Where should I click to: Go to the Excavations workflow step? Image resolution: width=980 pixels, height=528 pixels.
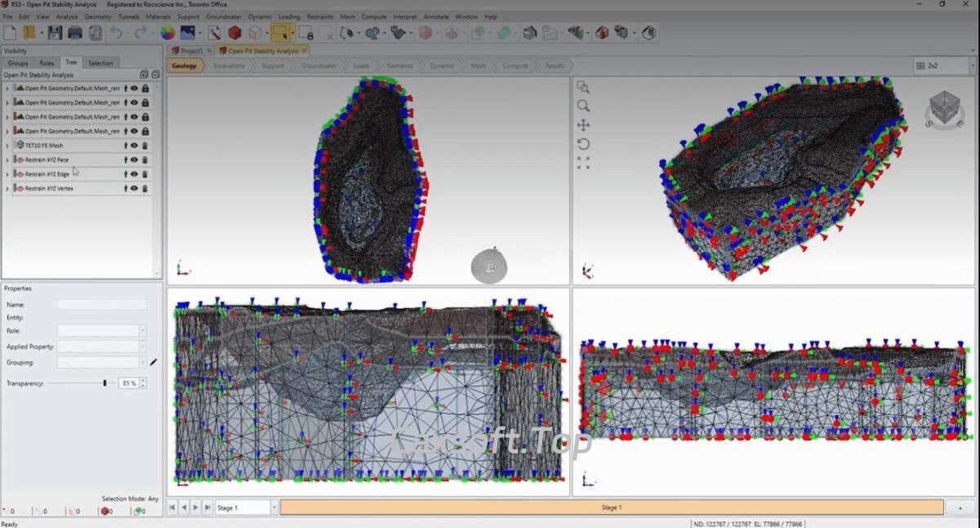click(x=229, y=66)
